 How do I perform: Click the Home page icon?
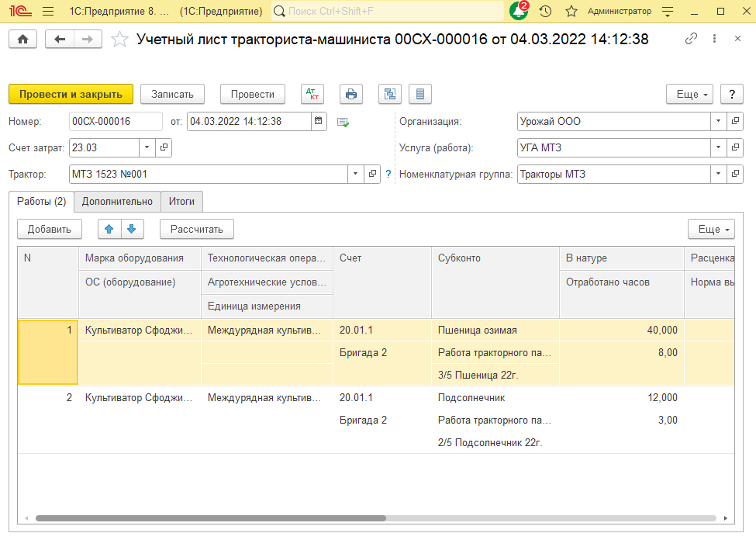coord(22,40)
